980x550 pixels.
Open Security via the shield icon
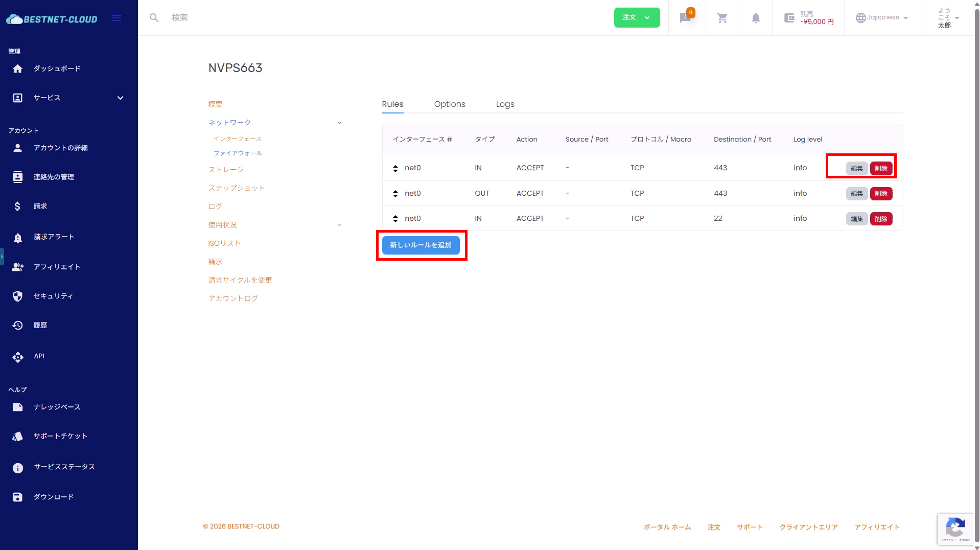point(18,296)
